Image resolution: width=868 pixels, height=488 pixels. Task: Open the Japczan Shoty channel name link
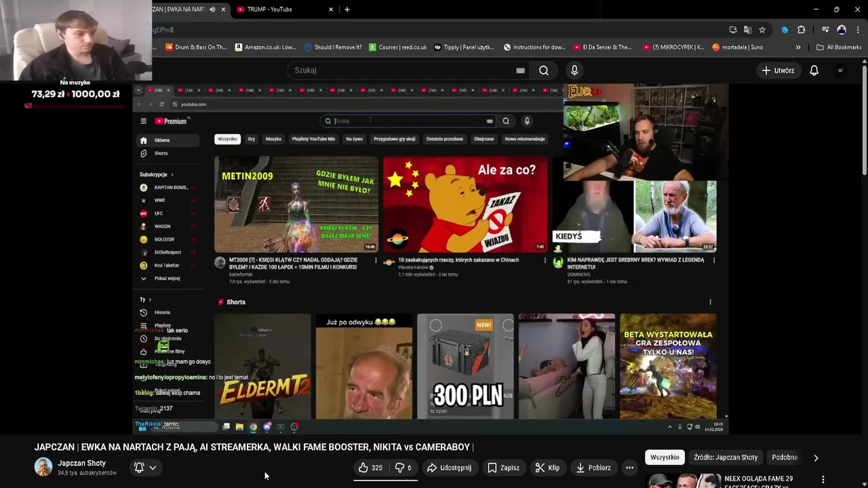[82, 463]
